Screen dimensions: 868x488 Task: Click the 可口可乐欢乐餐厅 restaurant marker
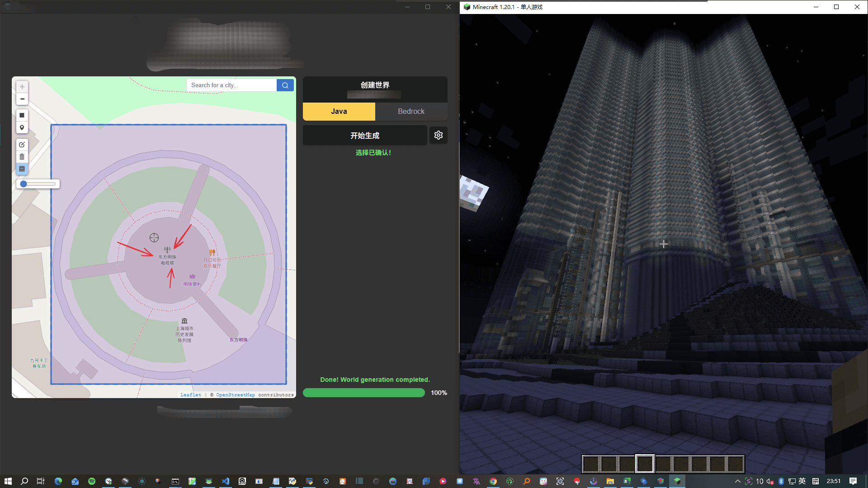click(212, 252)
